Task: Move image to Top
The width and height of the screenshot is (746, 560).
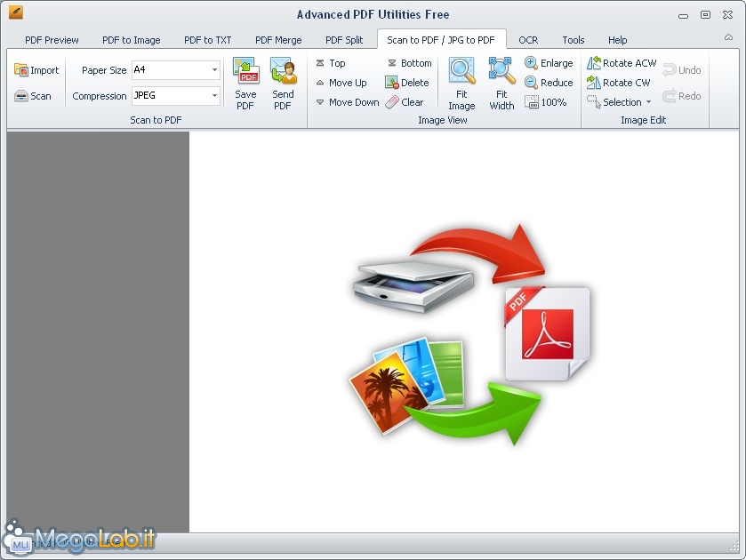Action: click(331, 63)
